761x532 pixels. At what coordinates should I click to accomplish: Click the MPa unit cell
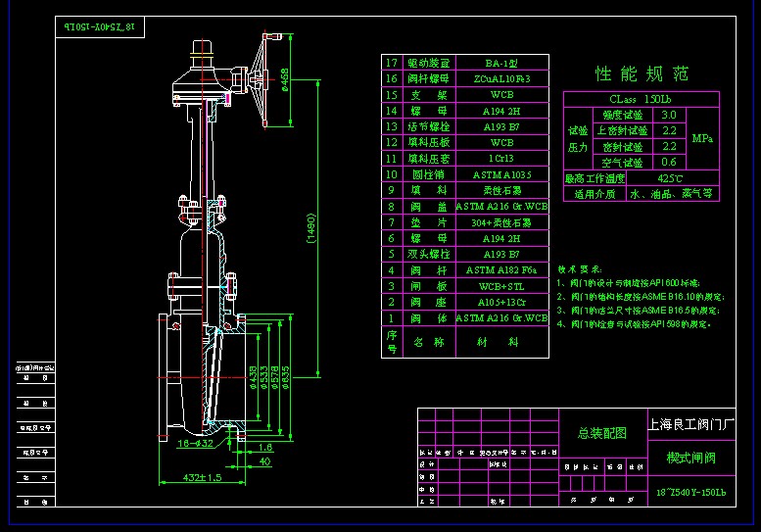point(702,138)
